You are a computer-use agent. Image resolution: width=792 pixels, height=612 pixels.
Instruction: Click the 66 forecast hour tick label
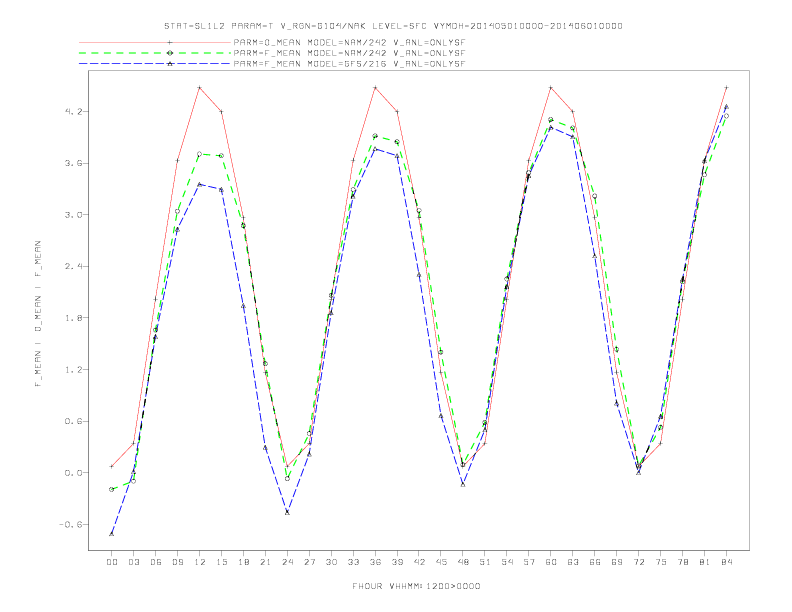(x=595, y=562)
